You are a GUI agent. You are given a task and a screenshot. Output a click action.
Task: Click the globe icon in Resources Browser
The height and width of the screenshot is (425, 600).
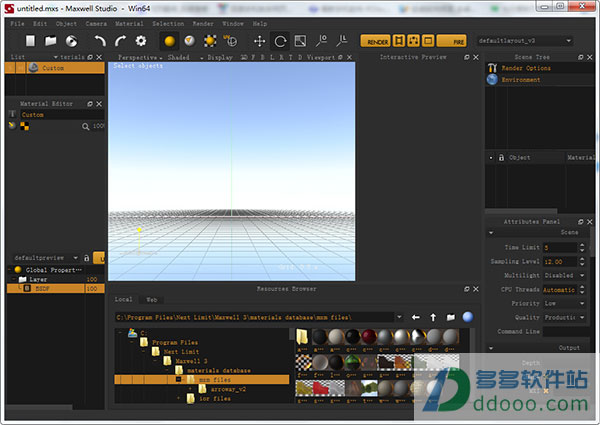(x=468, y=317)
